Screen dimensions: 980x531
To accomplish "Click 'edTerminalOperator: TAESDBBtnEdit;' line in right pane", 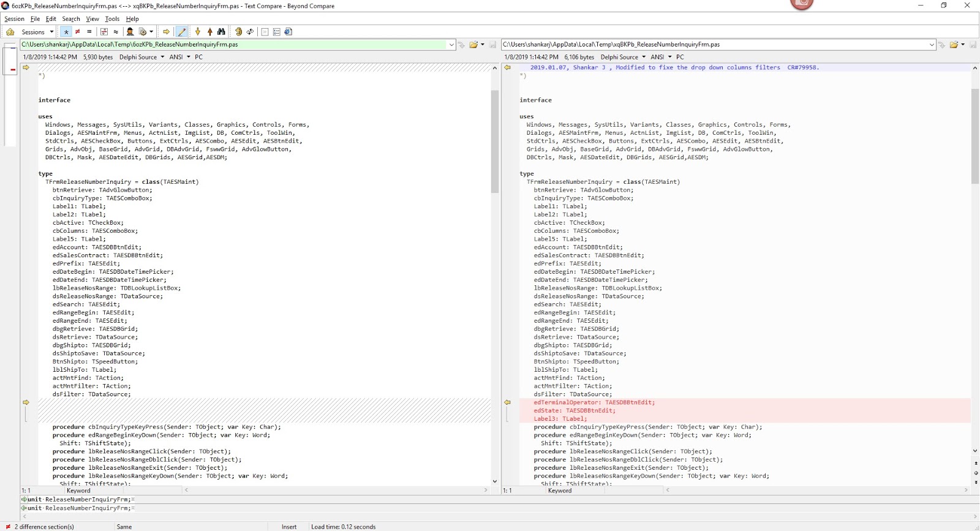I will pyautogui.click(x=594, y=402).
